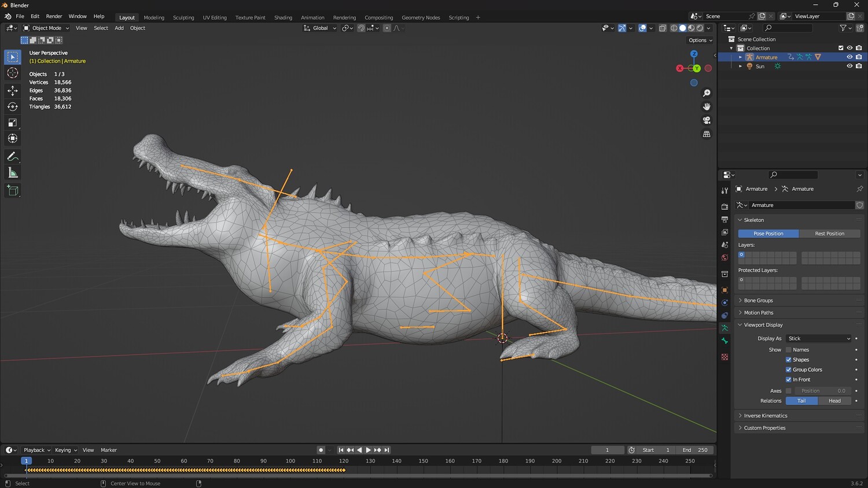Uncheck the Collection exclude checkbox
The height and width of the screenshot is (488, 868).
coord(841,48)
